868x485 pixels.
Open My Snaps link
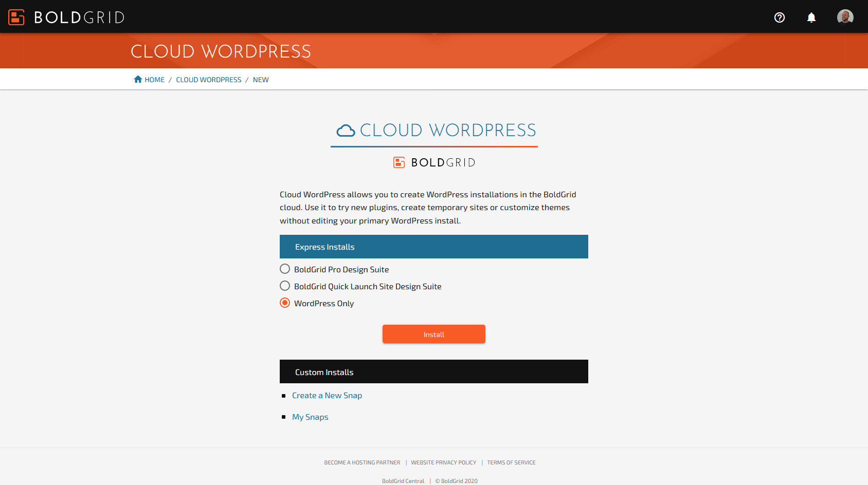point(310,417)
